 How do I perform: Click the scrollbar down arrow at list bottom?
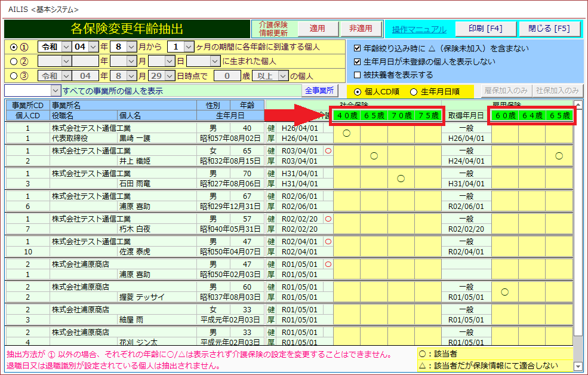[577, 365]
